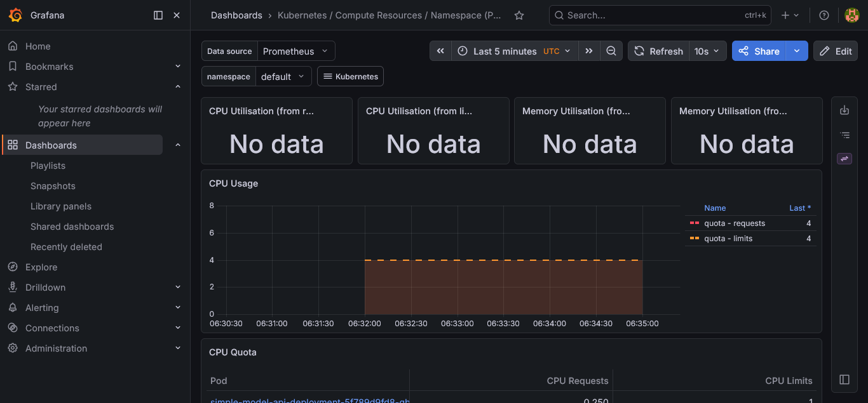Edit the dashboard
This screenshot has width=868, height=403.
[x=836, y=51]
